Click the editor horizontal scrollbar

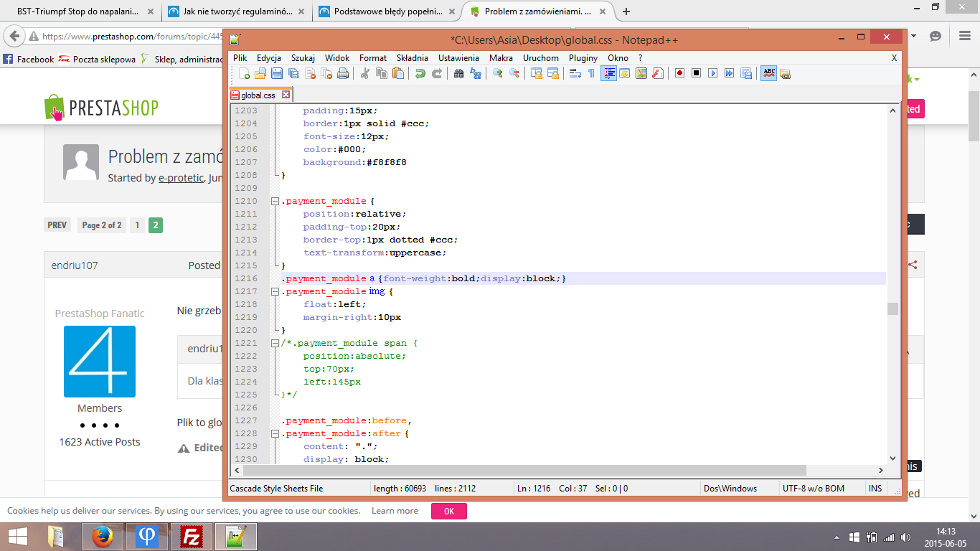524,471
